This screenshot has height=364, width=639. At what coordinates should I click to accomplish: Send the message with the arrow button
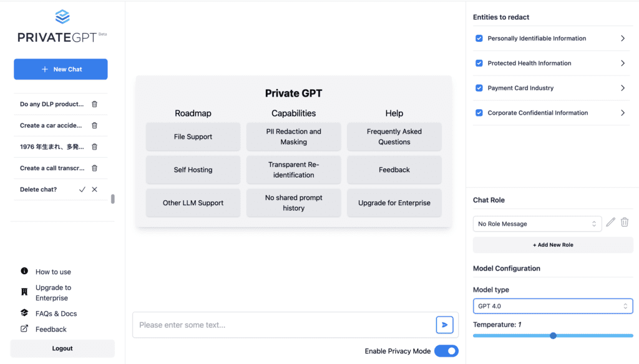point(444,325)
